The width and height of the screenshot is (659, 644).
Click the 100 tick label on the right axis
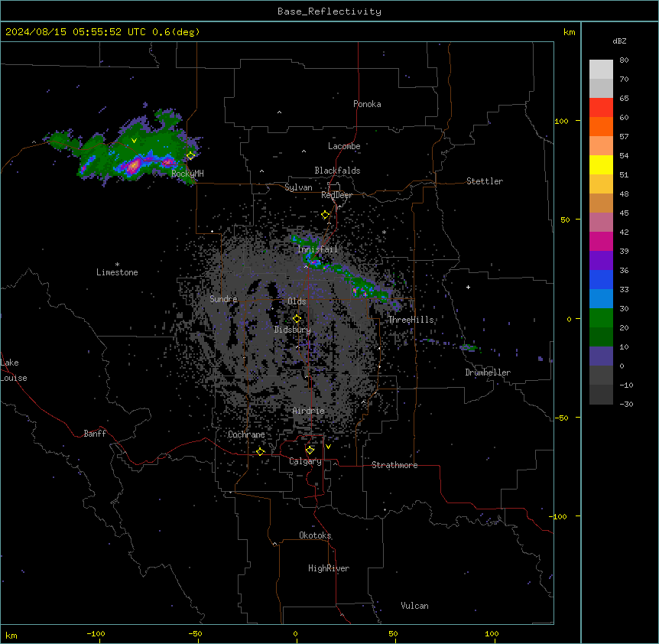(561, 121)
